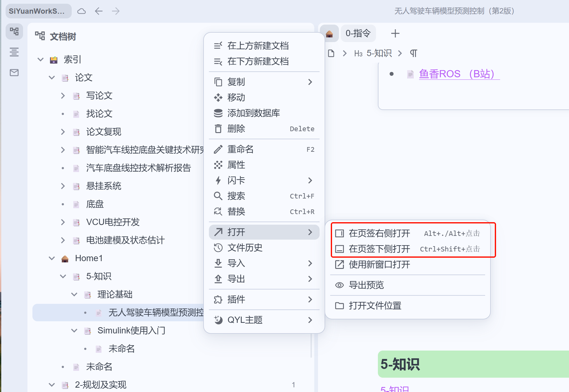Open 文件历史 from context menu
Screen dimensions: 569x392
point(264,248)
